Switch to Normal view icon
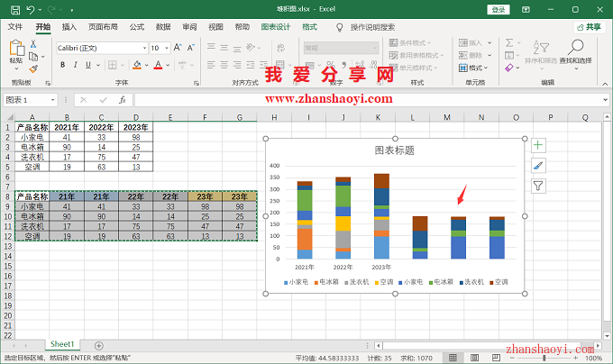This screenshot has width=613, height=364. coord(453,358)
